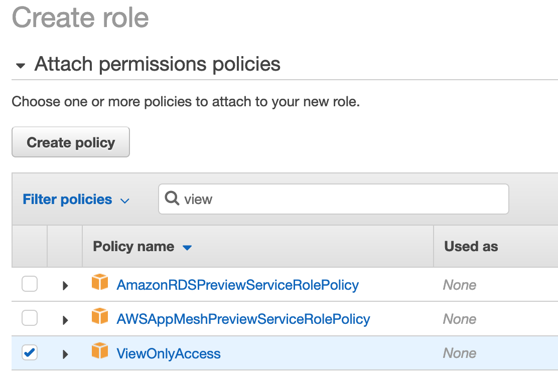Viewport: 558px width, 392px height.
Task: Open AmazonRDSPreviewServiceRolePolicy policy link
Action: click(238, 285)
